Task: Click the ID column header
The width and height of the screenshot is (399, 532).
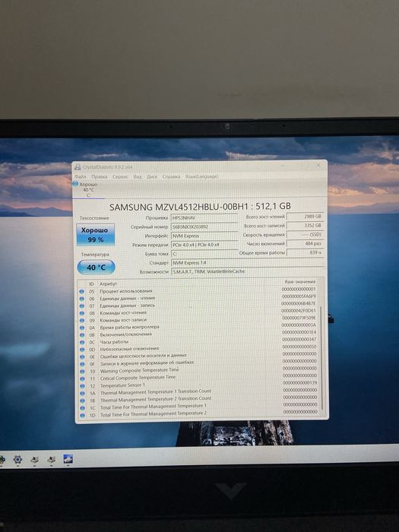Action: (92, 284)
